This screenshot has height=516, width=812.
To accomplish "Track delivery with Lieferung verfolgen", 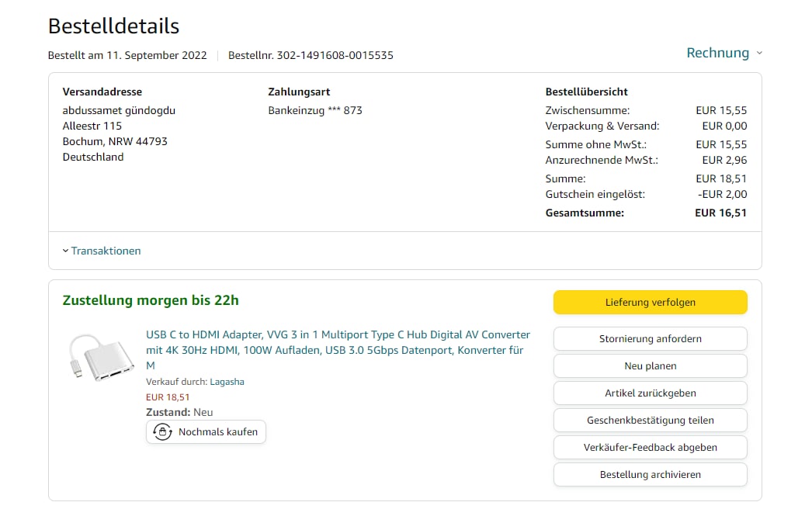I will tap(650, 303).
